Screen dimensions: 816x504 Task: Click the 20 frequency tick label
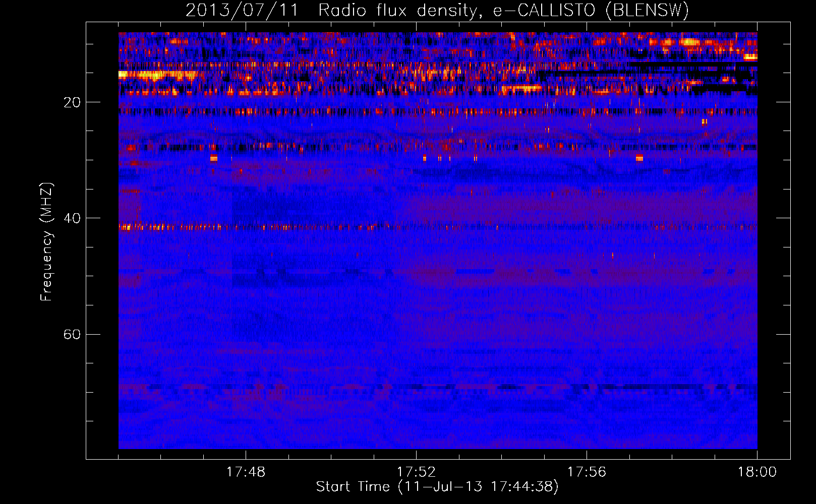pyautogui.click(x=72, y=102)
